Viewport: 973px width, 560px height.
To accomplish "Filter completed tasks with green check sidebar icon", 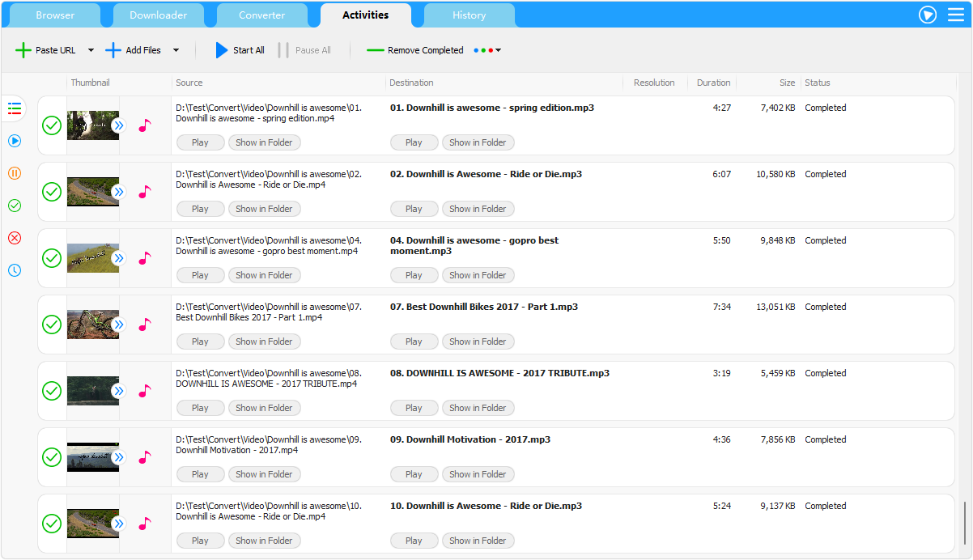I will 15,206.
